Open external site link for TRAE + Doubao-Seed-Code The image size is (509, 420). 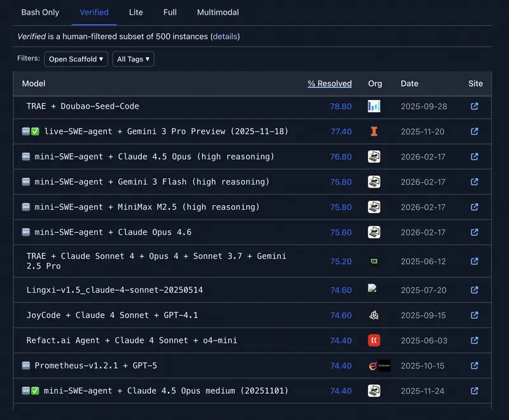pos(474,106)
